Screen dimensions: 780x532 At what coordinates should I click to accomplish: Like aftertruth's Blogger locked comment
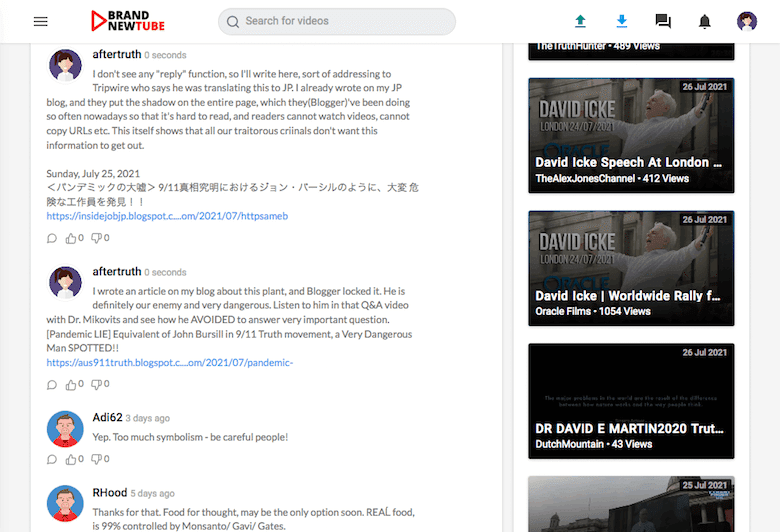pyautogui.click(x=71, y=385)
